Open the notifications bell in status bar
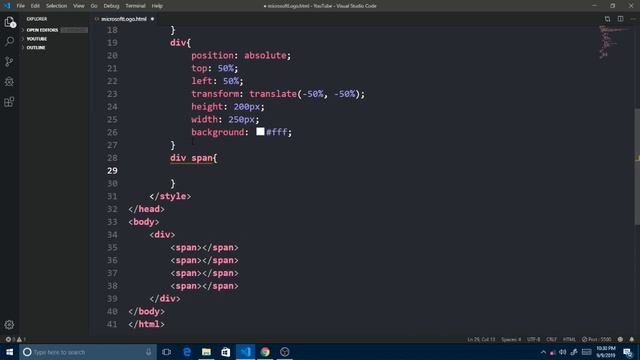The image size is (640, 360). (x=631, y=339)
